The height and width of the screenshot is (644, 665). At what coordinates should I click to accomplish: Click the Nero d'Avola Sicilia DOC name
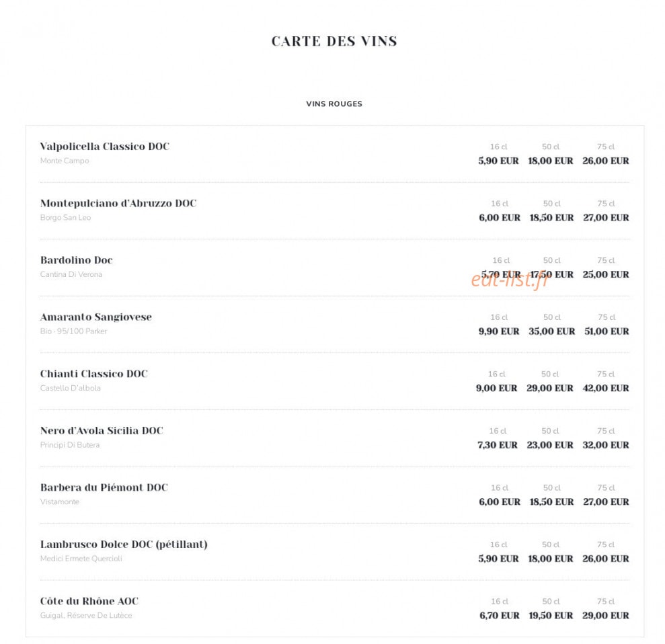click(x=102, y=430)
